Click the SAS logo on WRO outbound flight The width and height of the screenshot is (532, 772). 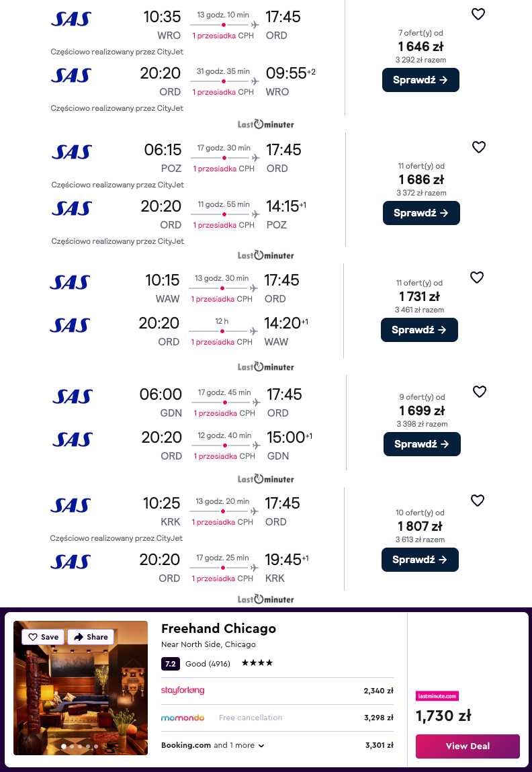[71, 19]
